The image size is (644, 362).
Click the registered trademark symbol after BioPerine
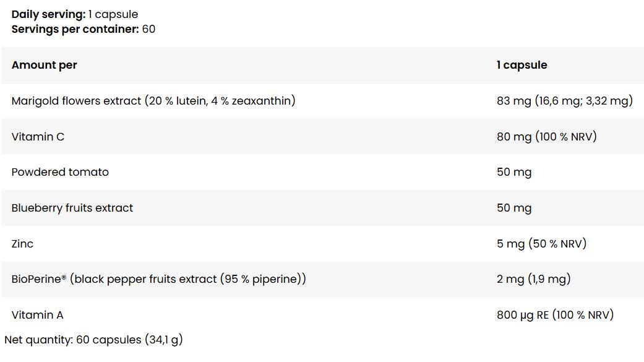coord(64,277)
